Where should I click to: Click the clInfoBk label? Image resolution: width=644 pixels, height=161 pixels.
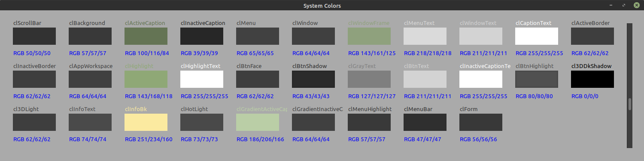point(136,109)
